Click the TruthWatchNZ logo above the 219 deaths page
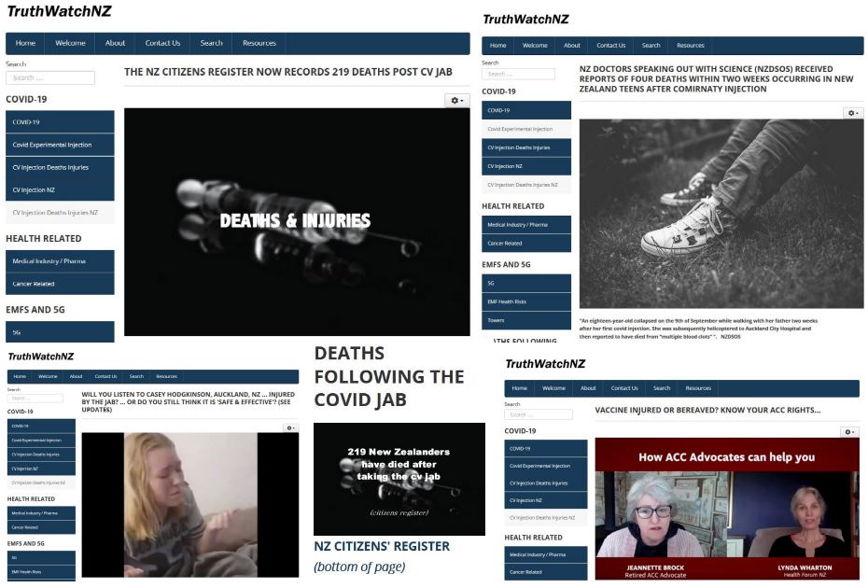The image size is (868, 588). [59, 11]
